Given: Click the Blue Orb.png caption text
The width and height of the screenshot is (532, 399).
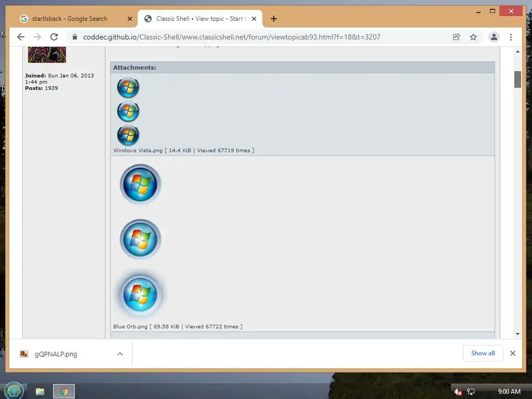Looking at the screenshot, I should click(x=178, y=326).
